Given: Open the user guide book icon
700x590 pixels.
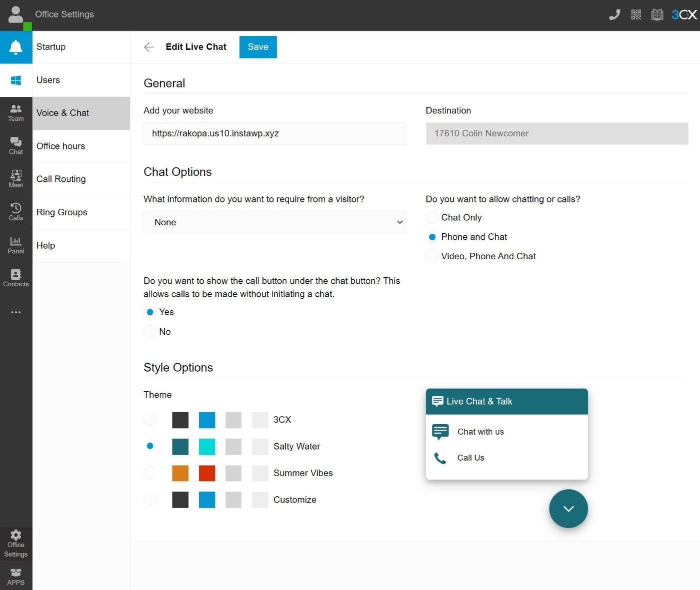Looking at the screenshot, I should (x=657, y=14).
